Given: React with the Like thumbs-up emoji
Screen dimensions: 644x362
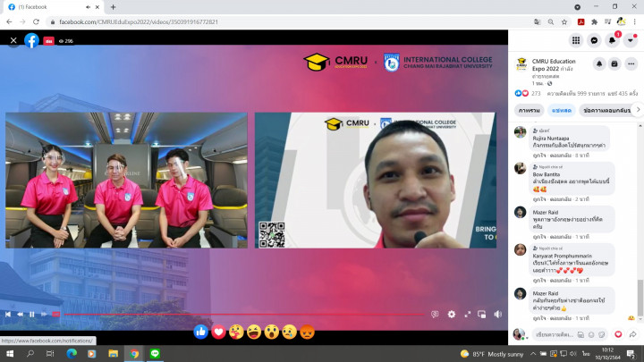Looking at the screenshot, I should coord(201,332).
